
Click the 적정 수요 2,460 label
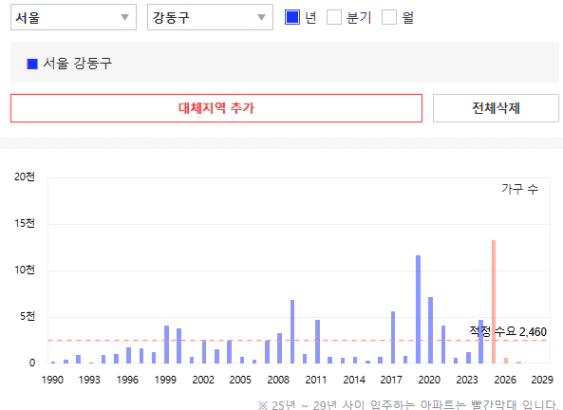(x=508, y=331)
